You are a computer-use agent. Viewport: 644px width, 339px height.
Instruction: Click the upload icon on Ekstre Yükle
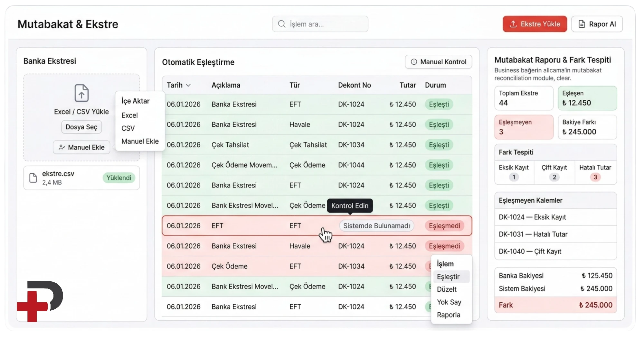513,24
